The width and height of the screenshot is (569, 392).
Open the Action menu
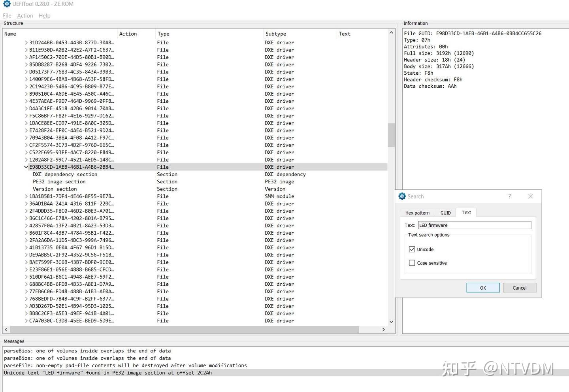(25, 15)
